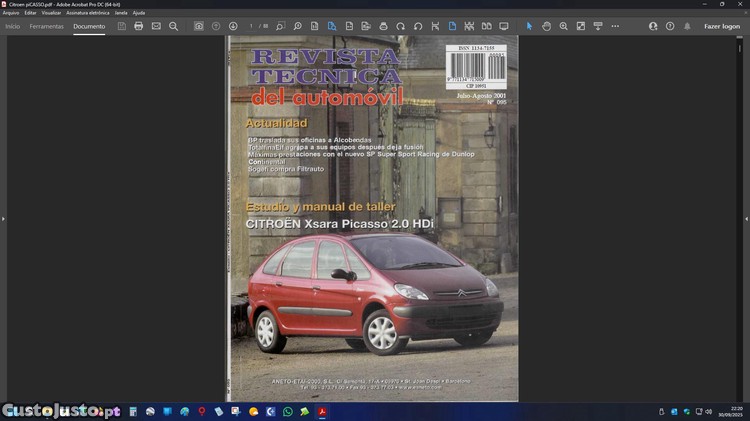Open the Visualizar menu
Image resolution: width=750 pixels, height=421 pixels.
pos(51,13)
